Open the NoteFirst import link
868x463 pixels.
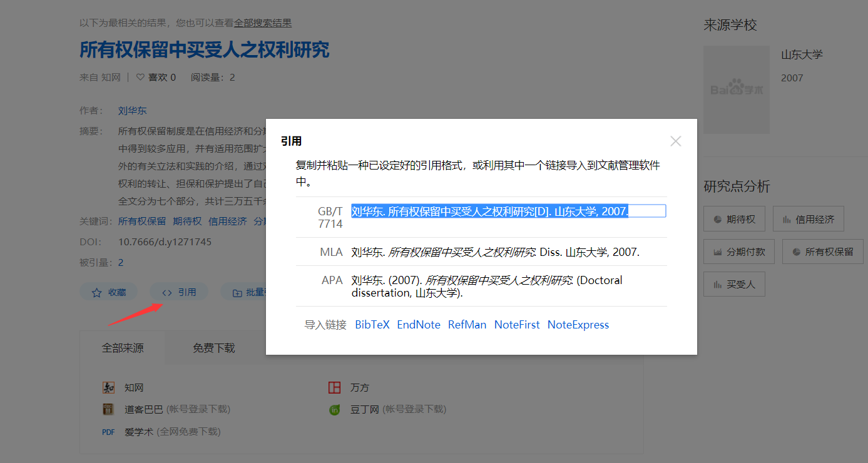[517, 325]
